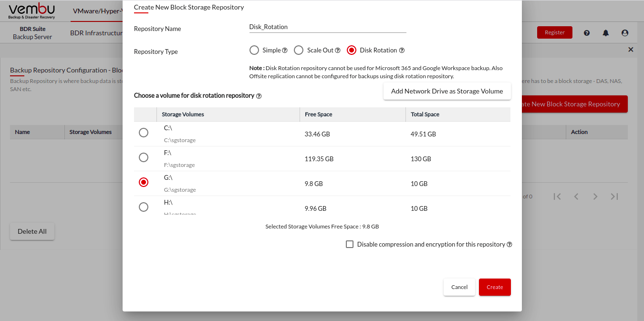Screen dimensions: 644x321
Task: Go to the first page icon
Action: tap(557, 197)
